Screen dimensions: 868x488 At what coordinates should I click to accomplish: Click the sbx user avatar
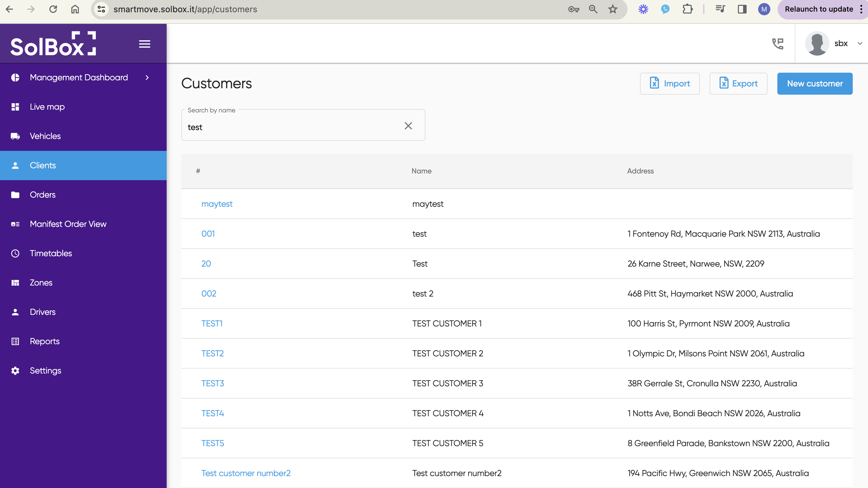(817, 43)
